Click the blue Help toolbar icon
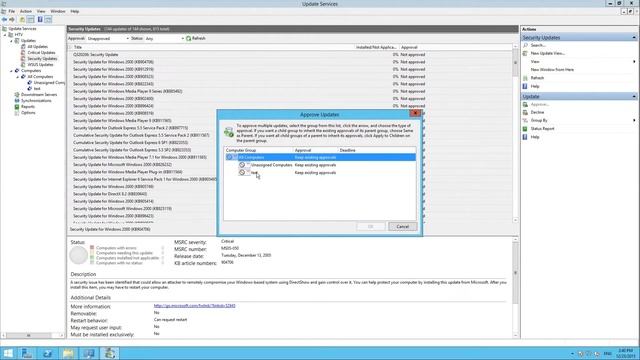 (40, 20)
